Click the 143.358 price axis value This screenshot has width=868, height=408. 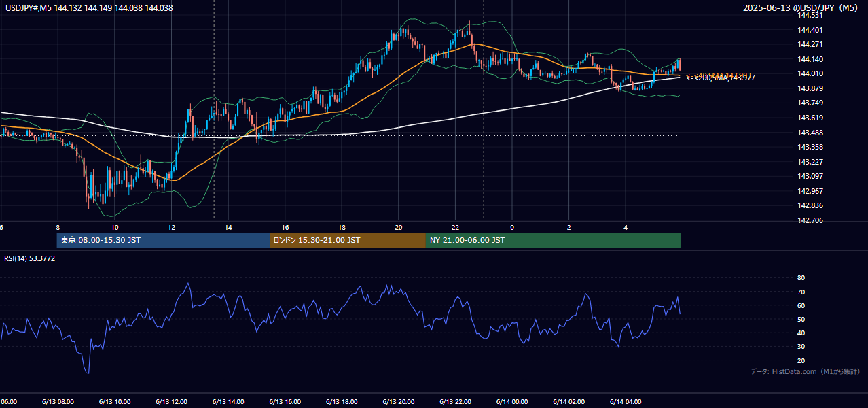point(810,147)
